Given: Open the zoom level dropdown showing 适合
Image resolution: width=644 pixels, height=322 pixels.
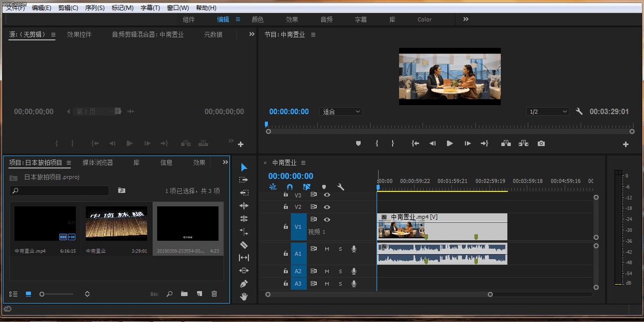Looking at the screenshot, I should (341, 112).
